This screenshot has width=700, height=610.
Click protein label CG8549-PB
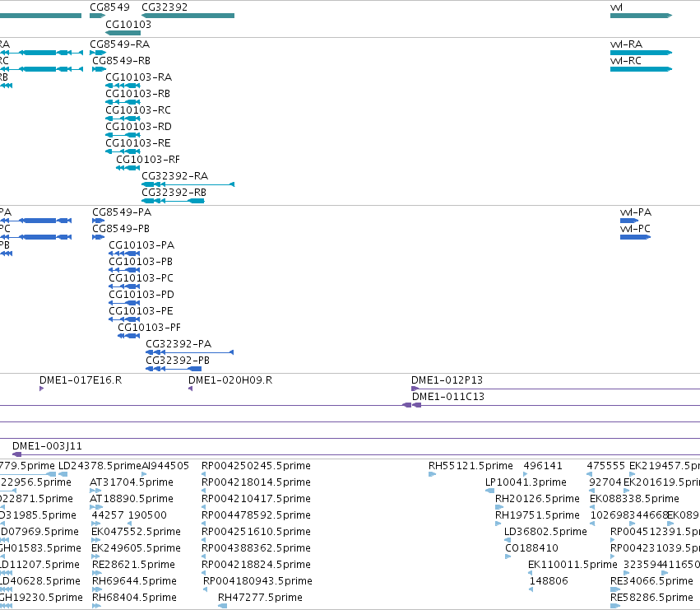[121, 229]
